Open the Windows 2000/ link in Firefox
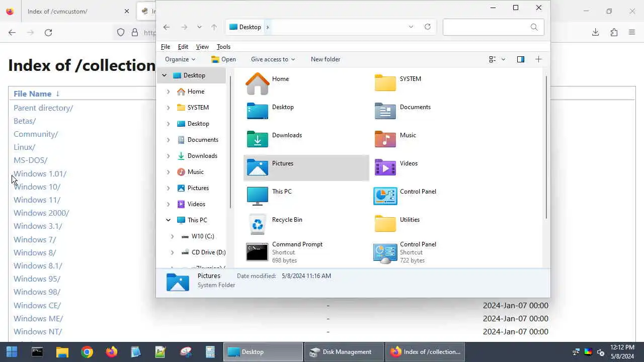Screen dimensions: 644x362 41,213
